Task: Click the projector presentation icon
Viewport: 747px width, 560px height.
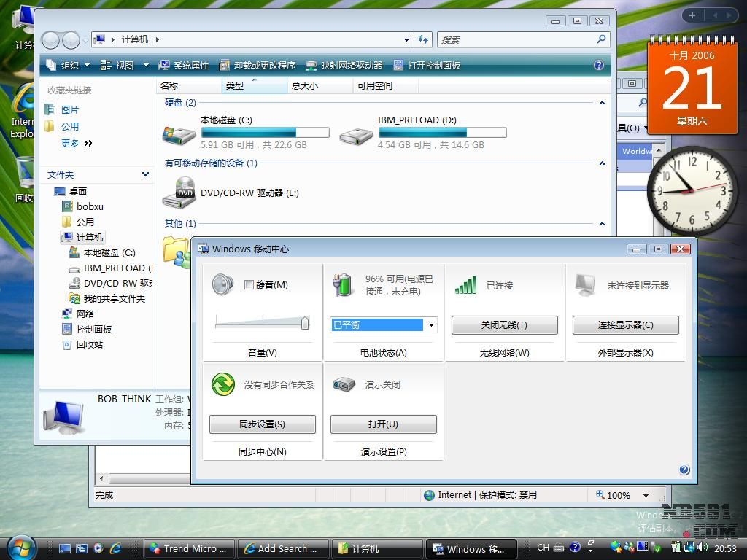Action: [343, 384]
